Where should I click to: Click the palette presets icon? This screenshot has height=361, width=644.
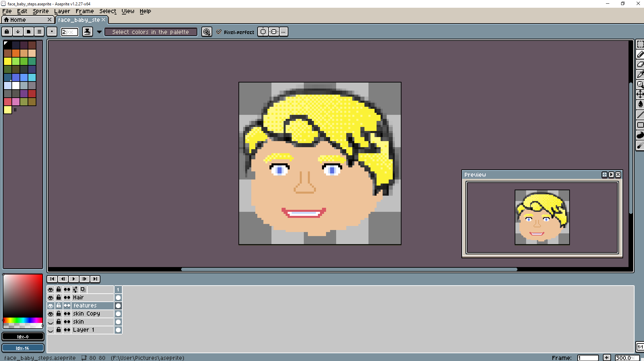(28, 32)
